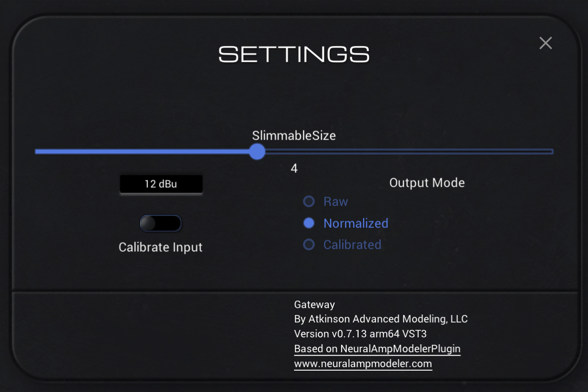Click the unfilled slider track right of the handle
The height and width of the screenshot is (392, 588).
pyautogui.click(x=407, y=152)
